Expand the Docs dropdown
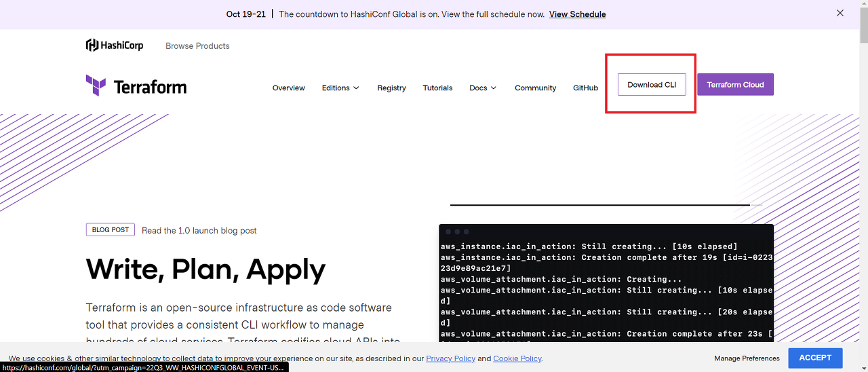 483,88
